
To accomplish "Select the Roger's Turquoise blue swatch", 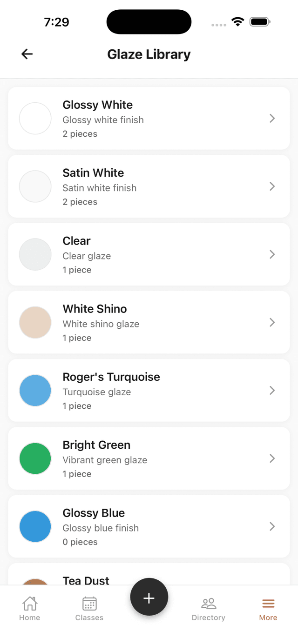I will point(35,391).
